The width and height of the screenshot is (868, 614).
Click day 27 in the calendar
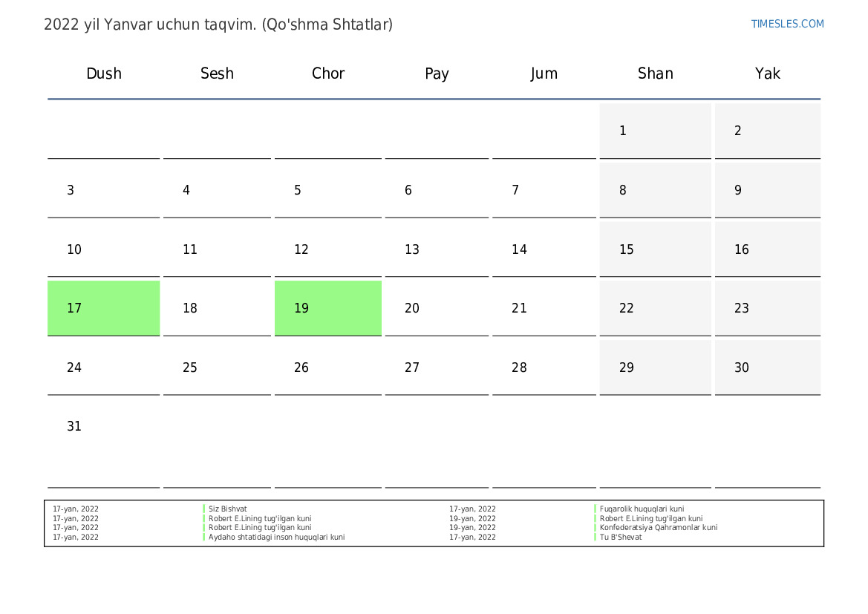pos(437,367)
